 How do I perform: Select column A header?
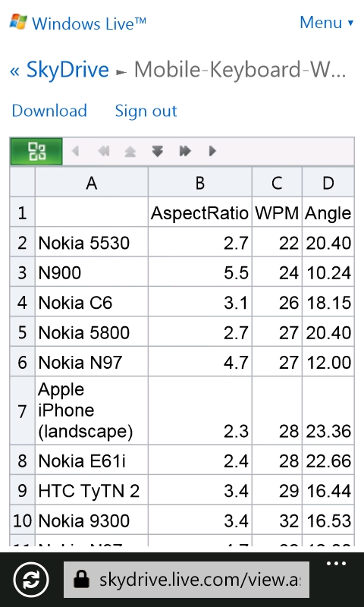point(91,182)
